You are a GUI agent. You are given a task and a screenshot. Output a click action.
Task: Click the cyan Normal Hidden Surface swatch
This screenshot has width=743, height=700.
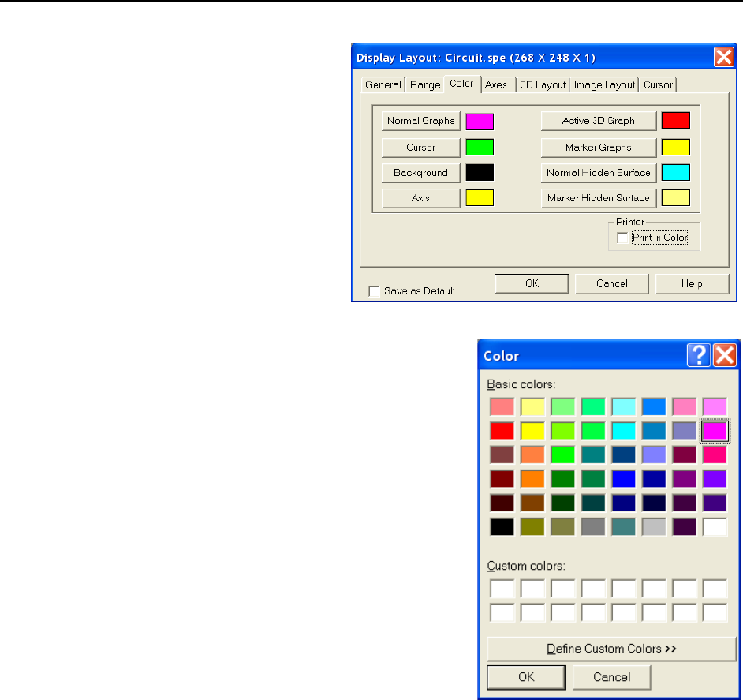(676, 172)
